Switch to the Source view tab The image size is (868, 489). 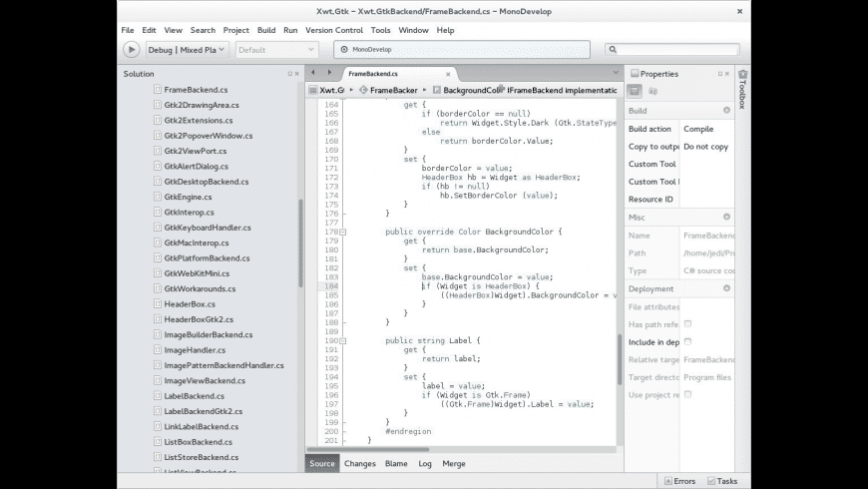coord(322,463)
